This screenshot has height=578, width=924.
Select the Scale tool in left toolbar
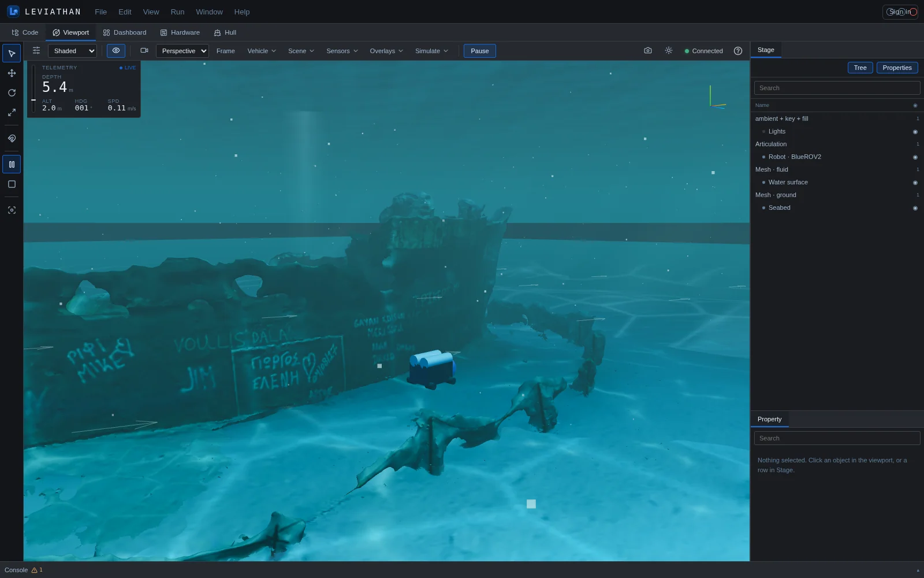[12, 112]
